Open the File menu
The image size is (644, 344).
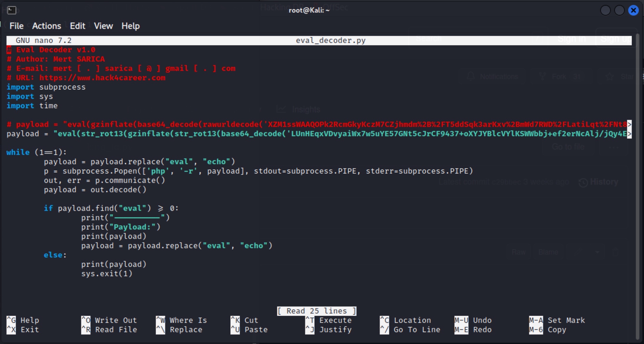click(x=17, y=26)
